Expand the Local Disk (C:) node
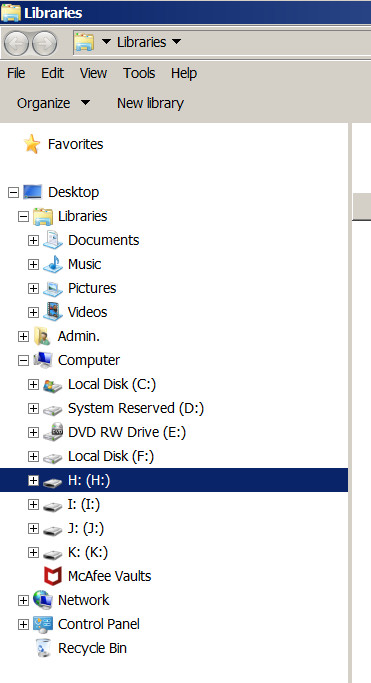Image resolution: width=371 pixels, height=683 pixels. [34, 384]
